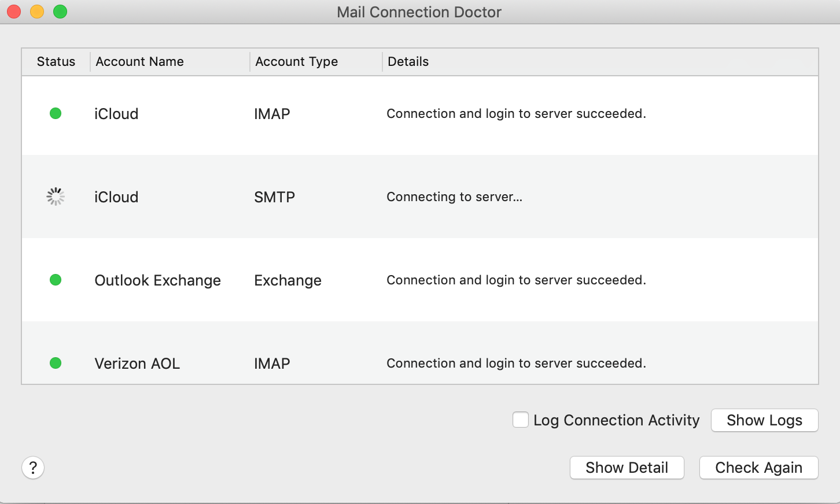Click the green status dot for iCloud IMAP

(x=56, y=113)
